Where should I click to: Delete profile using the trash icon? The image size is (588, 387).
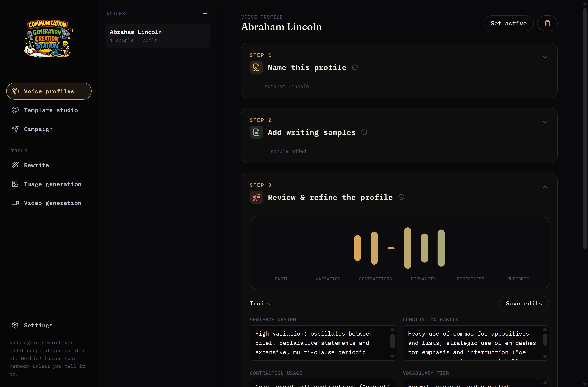click(547, 23)
